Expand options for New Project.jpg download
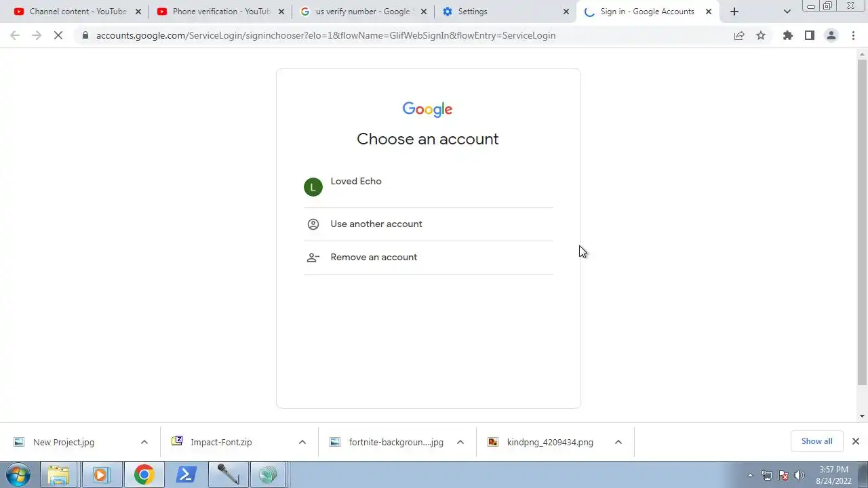 tap(144, 442)
